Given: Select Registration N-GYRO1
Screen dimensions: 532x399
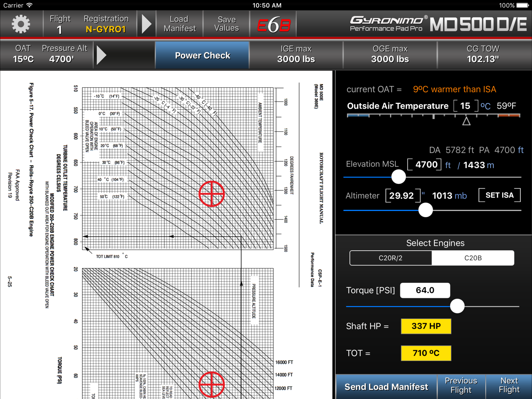Looking at the screenshot, I should click(106, 24).
